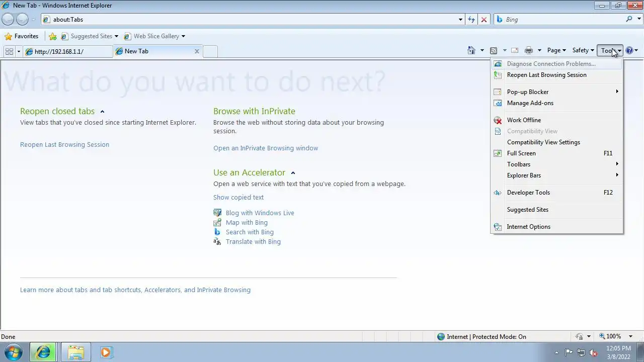Choose Reopen Last Browsing Session menu item
Viewport: 644px width, 362px height.
click(557, 75)
